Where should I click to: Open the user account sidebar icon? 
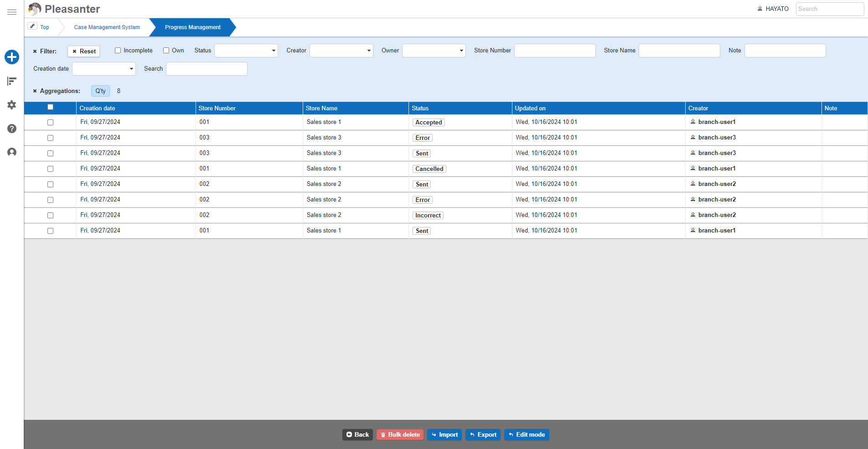coord(12,152)
